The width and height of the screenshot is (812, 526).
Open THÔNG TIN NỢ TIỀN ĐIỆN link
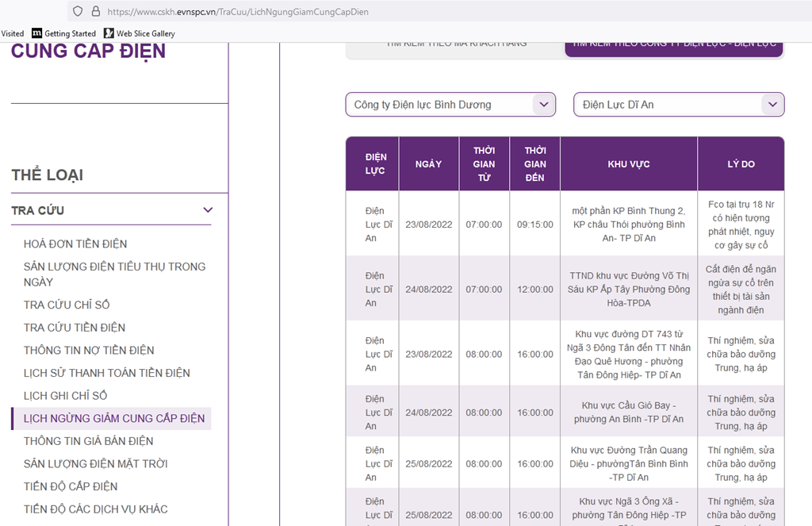(x=89, y=351)
